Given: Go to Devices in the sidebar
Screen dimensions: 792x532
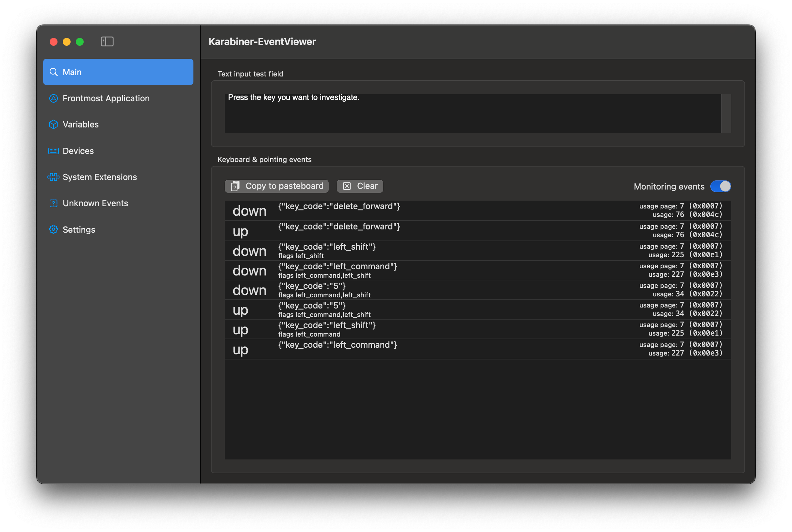Looking at the screenshot, I should [x=78, y=151].
